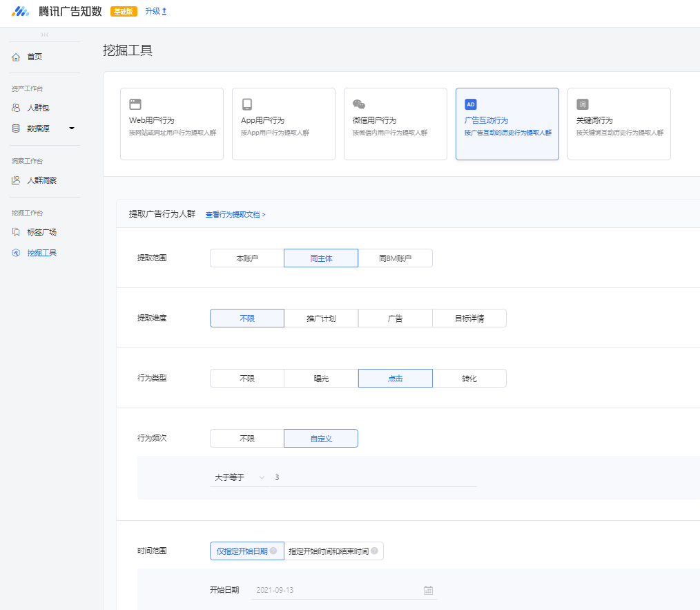Screen dimensions: 700x610
Task: Click the upgrade arrow icon beside 升级
Action: (164, 11)
